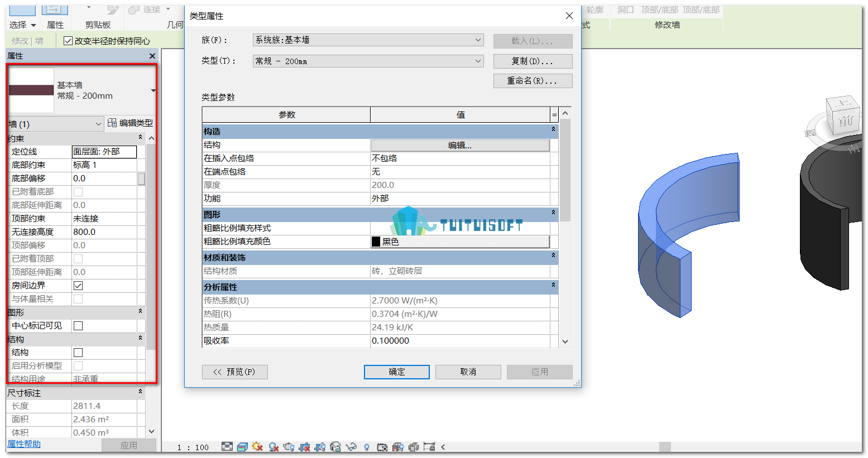The width and height of the screenshot is (868, 458).
Task: Open the 类型(T) type dropdown
Action: pos(368,61)
